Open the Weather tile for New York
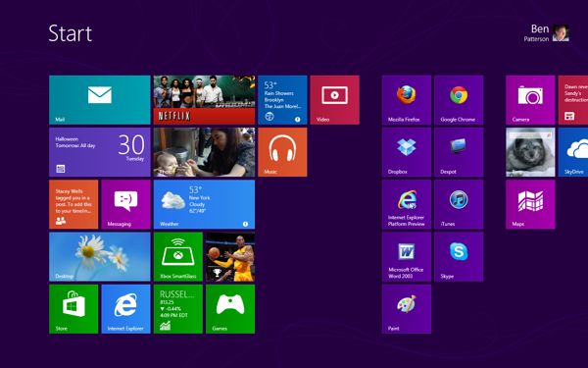The image size is (588, 368). 204,204
